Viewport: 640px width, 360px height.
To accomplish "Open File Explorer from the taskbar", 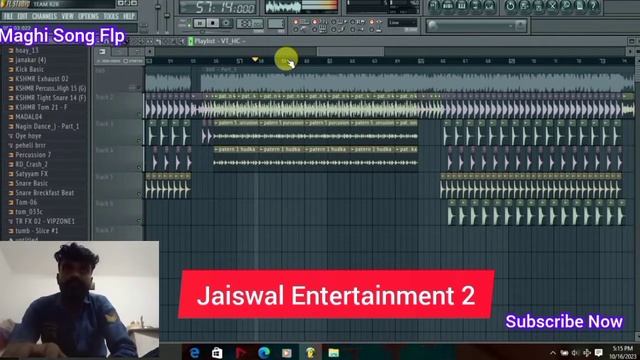I will [333, 352].
